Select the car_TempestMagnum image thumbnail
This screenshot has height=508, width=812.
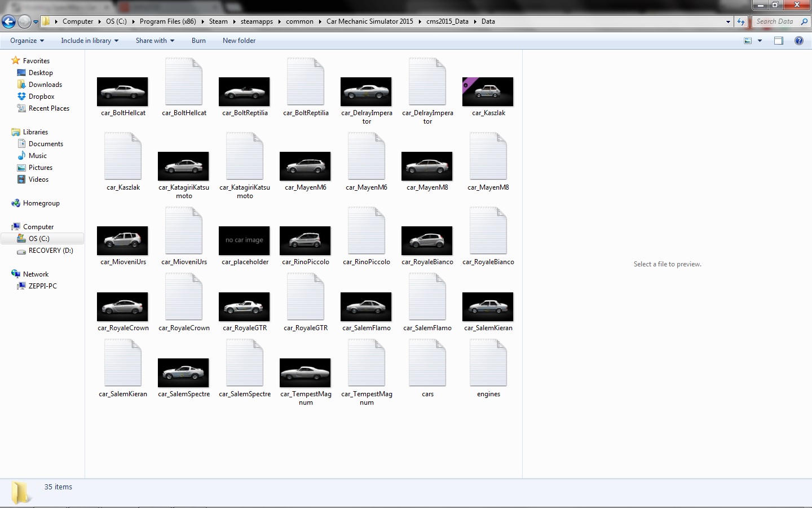(x=305, y=373)
